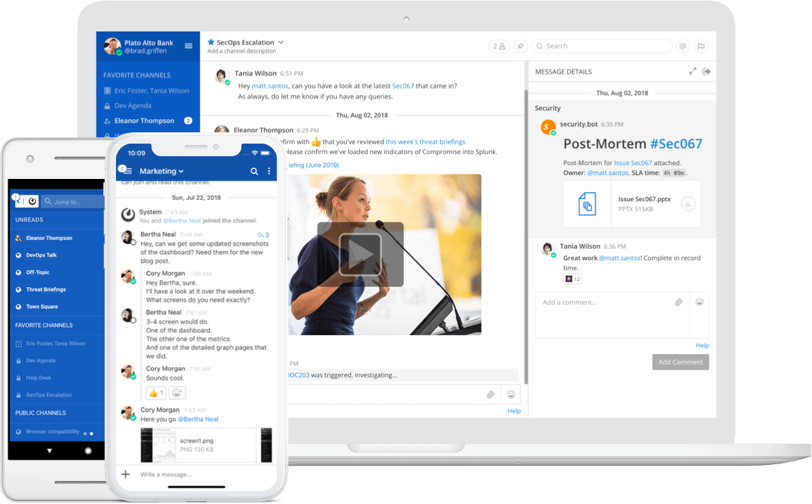Click the flag icon near the search bar
The width and height of the screenshot is (812, 504).
(x=701, y=46)
